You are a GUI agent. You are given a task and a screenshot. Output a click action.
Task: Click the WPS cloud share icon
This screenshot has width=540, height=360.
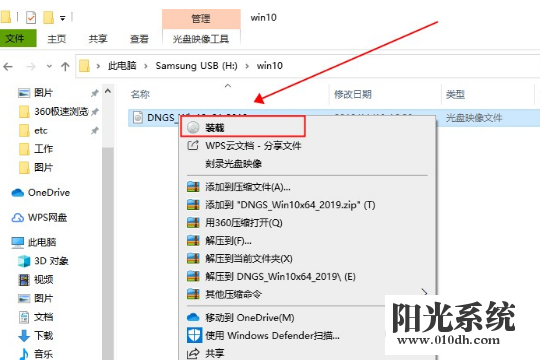point(193,145)
